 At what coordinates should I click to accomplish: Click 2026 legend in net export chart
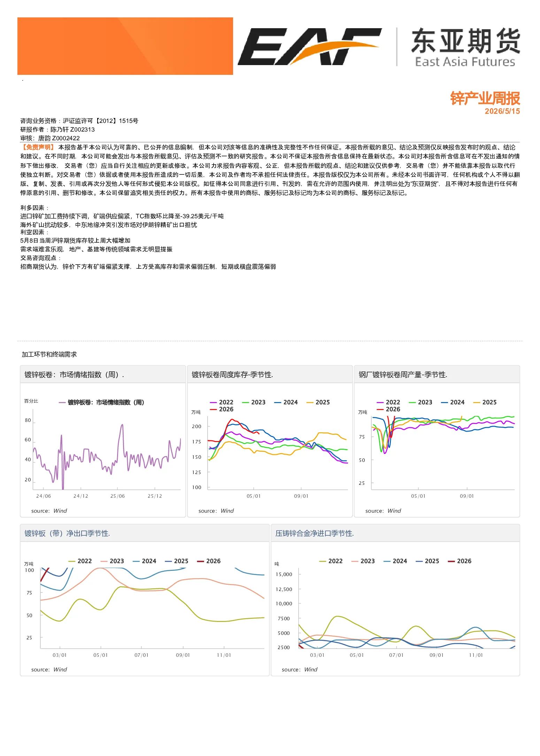[209, 561]
